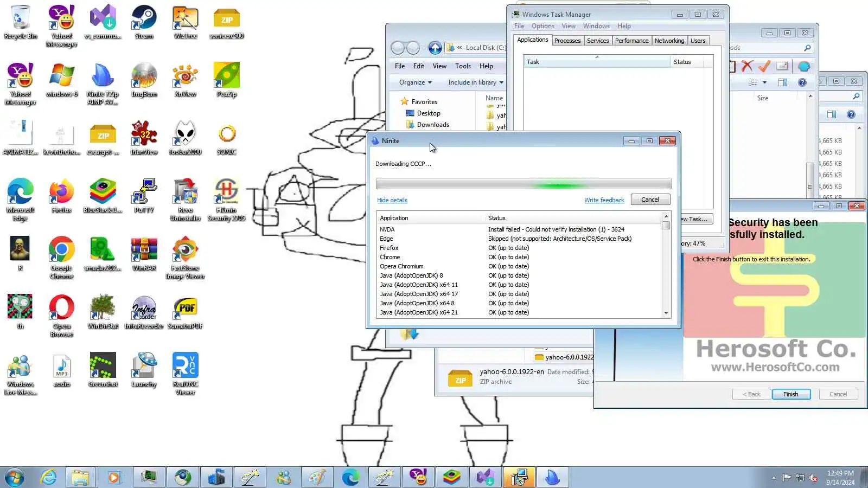Open the PuTTY desktop shortcut
The height and width of the screenshot is (488, 868).
[x=144, y=196]
